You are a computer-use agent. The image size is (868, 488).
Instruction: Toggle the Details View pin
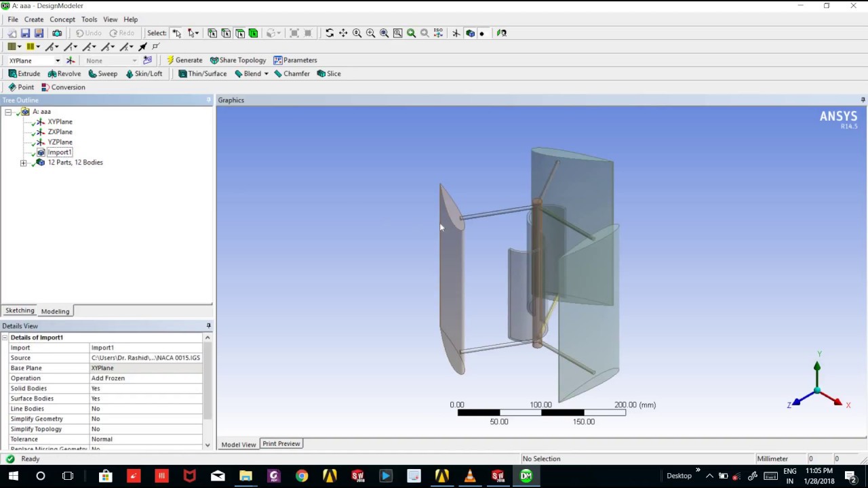coord(209,326)
